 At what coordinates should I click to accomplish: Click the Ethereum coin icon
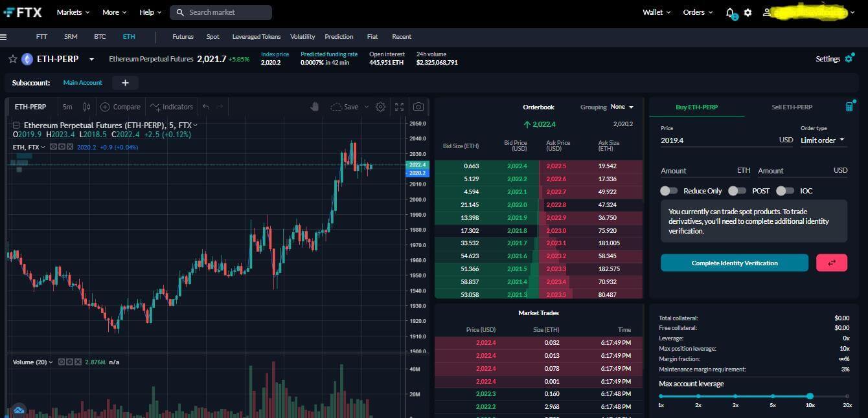[27, 59]
